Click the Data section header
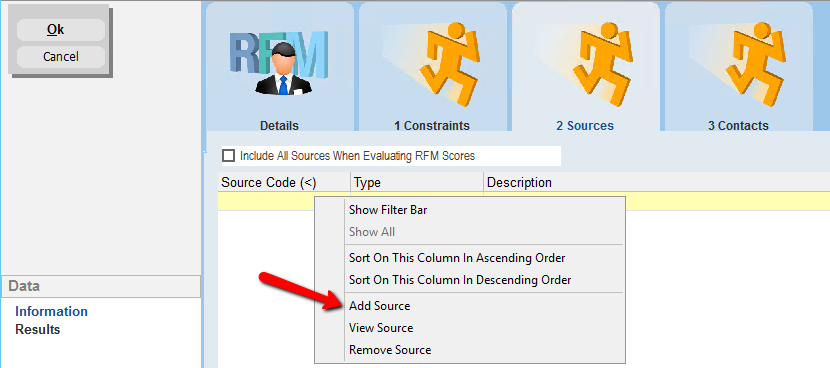The width and height of the screenshot is (830, 368). tap(101, 286)
